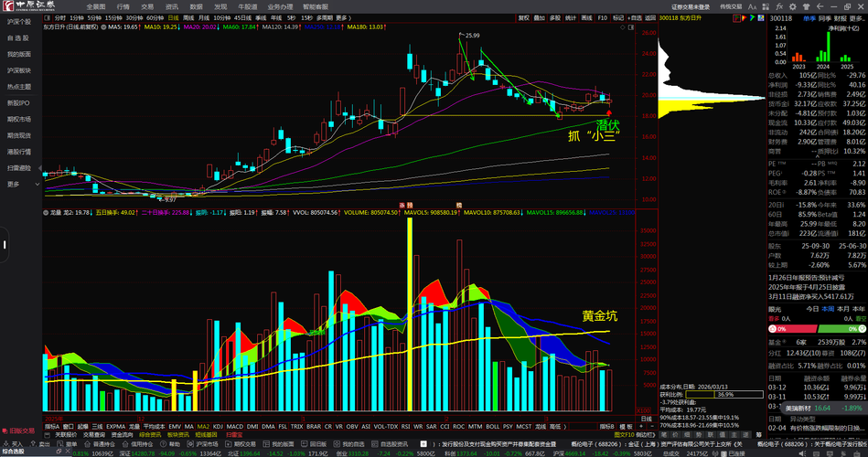Image resolution: width=868 pixels, height=457 pixels.
Task: Click the indicator settings circle near stock title
Action: pyautogui.click(x=103, y=27)
